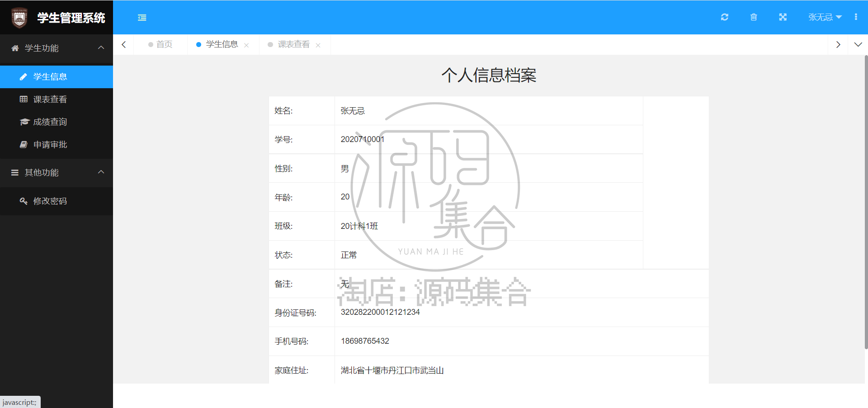Open 申请审批 sidebar item
Image resolution: width=868 pixels, height=408 pixels.
57,145
